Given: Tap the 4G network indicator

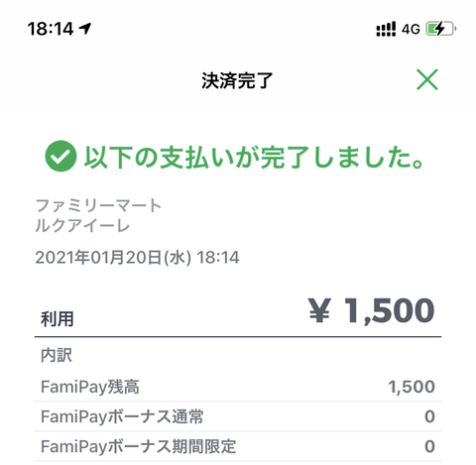Looking at the screenshot, I should tap(411, 29).
